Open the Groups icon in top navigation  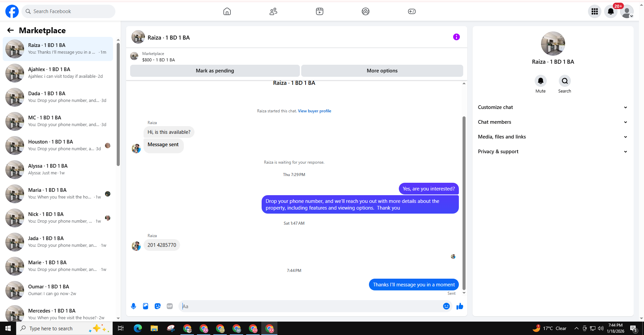(x=366, y=11)
